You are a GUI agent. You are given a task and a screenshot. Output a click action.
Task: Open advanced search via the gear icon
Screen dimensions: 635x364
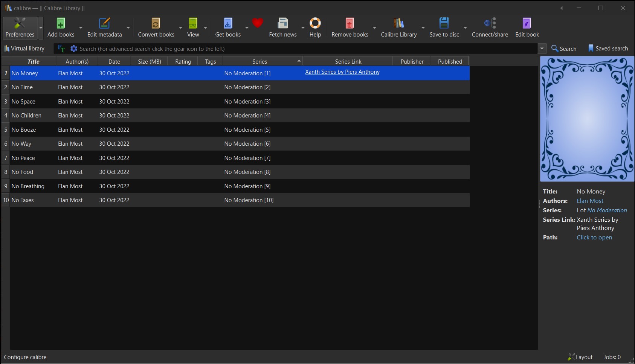click(x=74, y=49)
